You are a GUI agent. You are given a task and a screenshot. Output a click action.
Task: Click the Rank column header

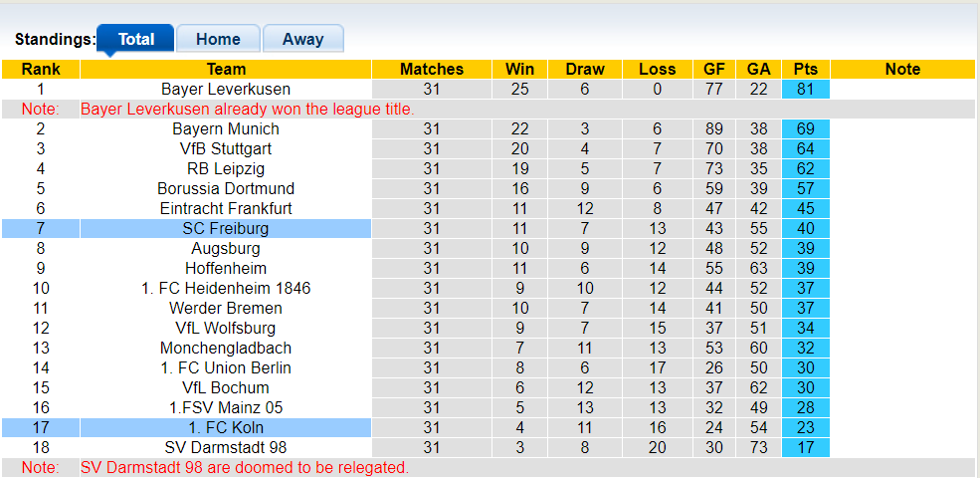(41, 69)
